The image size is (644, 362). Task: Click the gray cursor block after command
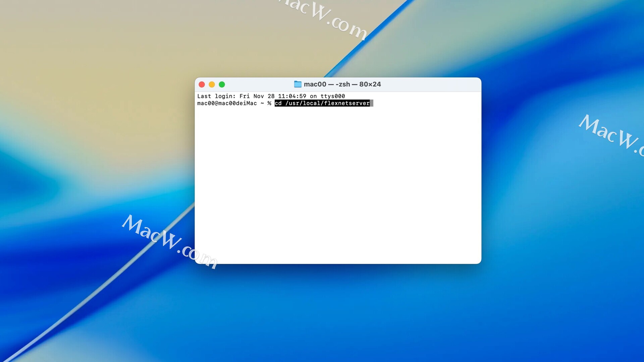372,104
